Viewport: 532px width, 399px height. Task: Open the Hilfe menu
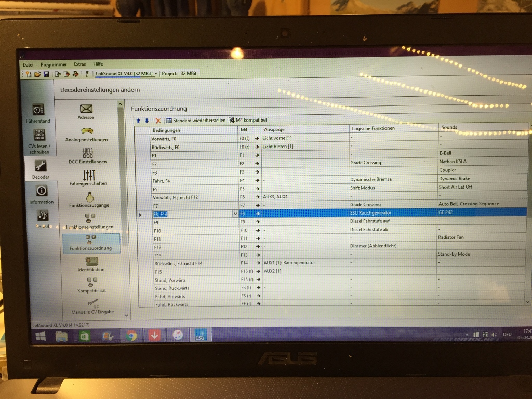[98, 64]
